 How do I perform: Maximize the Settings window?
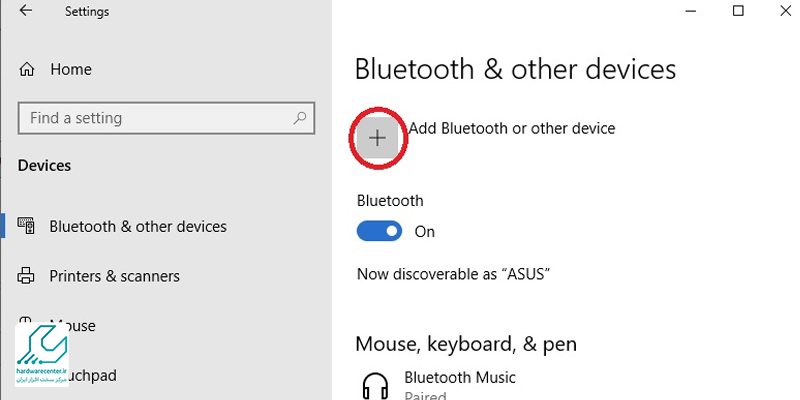(738, 11)
